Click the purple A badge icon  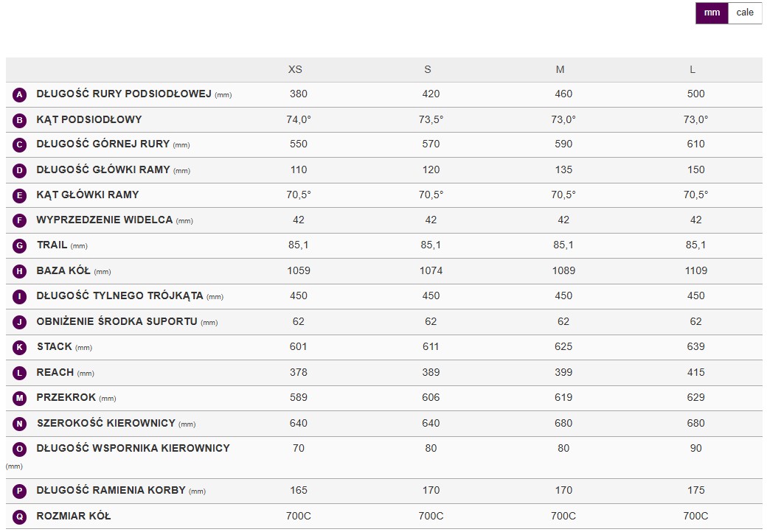pyautogui.click(x=20, y=94)
